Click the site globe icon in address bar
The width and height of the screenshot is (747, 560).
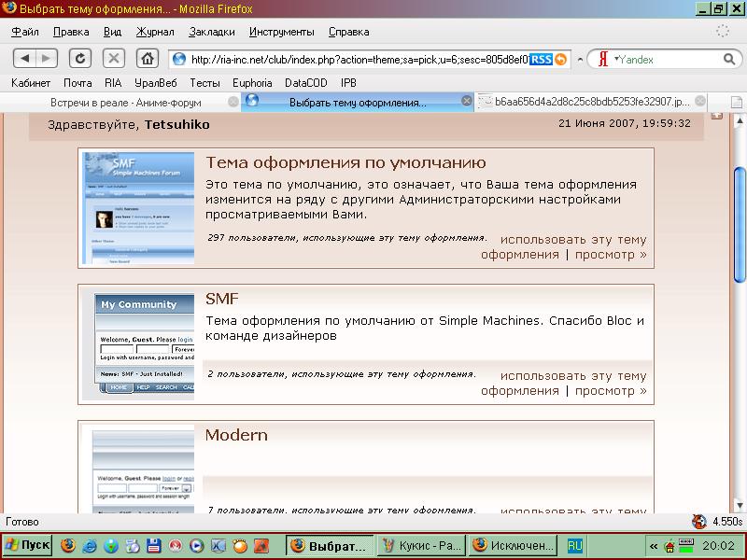point(179,59)
